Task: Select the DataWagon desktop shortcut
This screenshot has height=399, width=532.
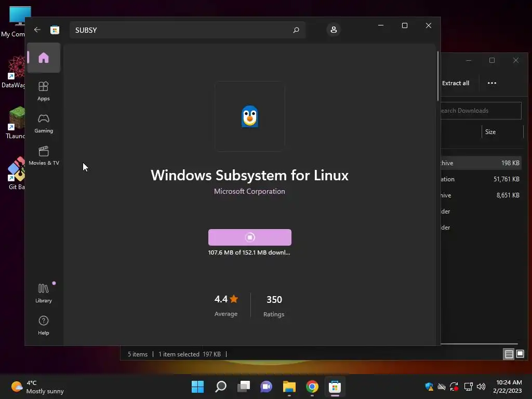Action: tap(14, 72)
